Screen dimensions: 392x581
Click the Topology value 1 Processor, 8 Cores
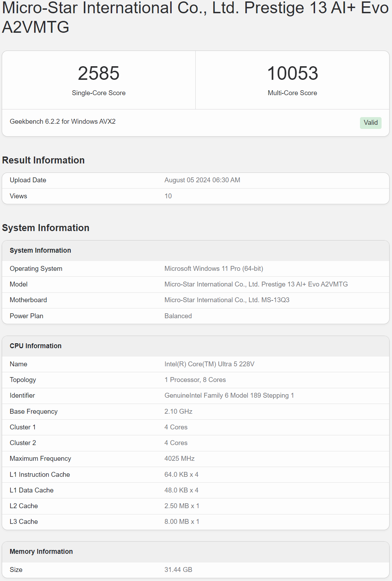click(x=195, y=380)
